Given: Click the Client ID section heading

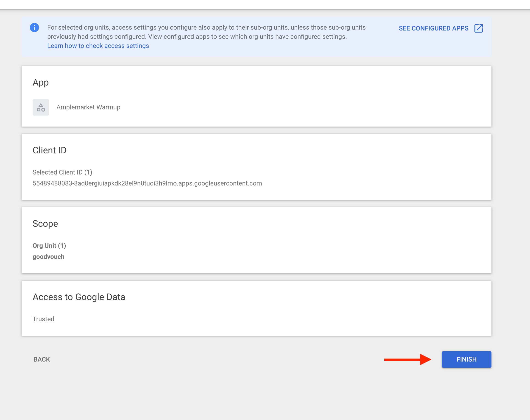Looking at the screenshot, I should pos(50,150).
